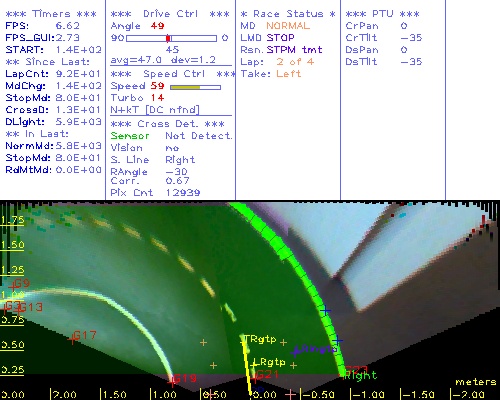Click the G21 red marker label
Image resolution: width=500 pixels, height=400 pixels.
click(x=267, y=375)
